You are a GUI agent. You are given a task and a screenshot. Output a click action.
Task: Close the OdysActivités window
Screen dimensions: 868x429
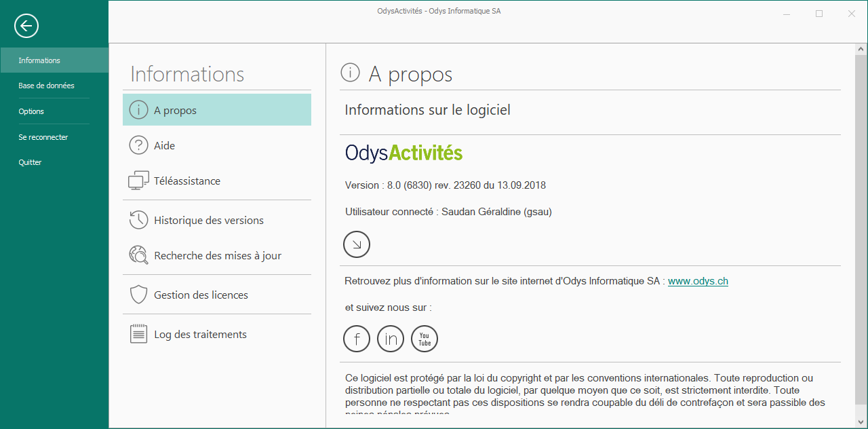click(x=851, y=14)
